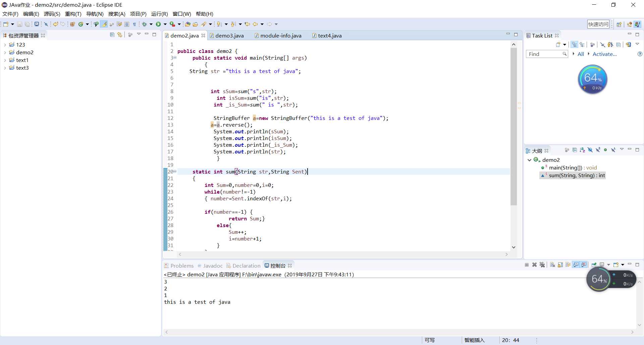Click the 快速访问 quick access box
Image resolution: width=644 pixels, height=345 pixels.
598,24
